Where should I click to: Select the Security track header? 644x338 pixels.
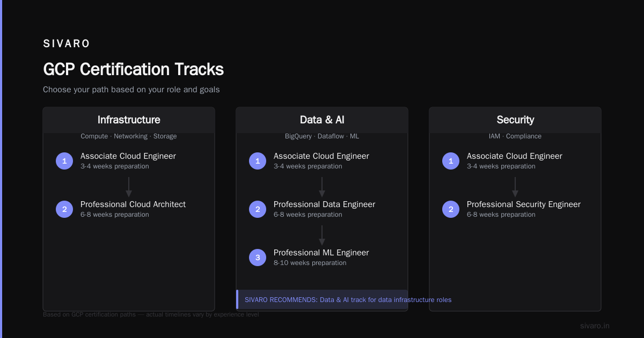point(515,120)
